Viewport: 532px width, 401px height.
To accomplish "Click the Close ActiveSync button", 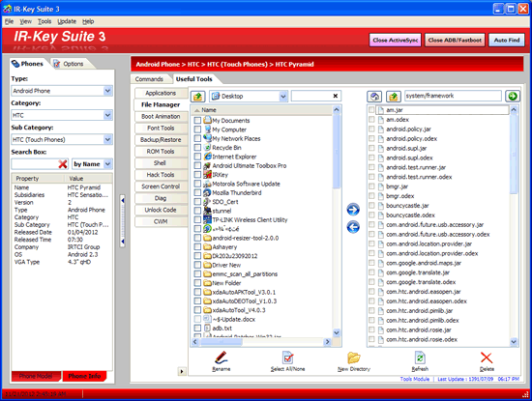I will pos(396,40).
